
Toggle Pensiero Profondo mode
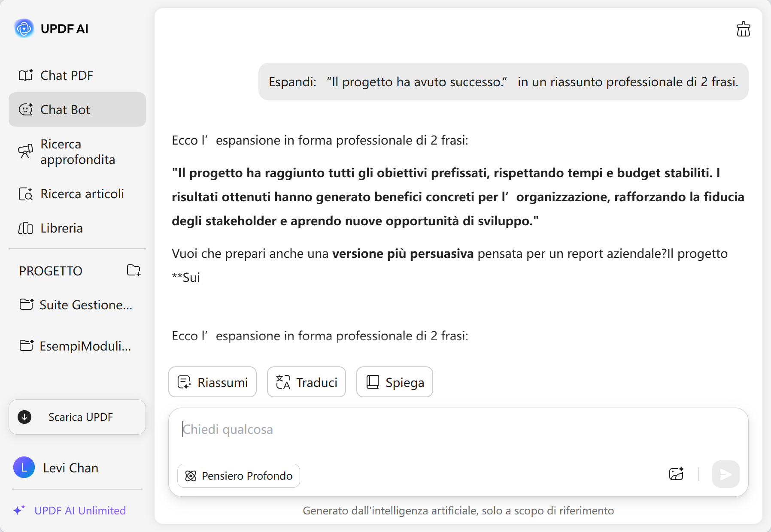(x=239, y=476)
